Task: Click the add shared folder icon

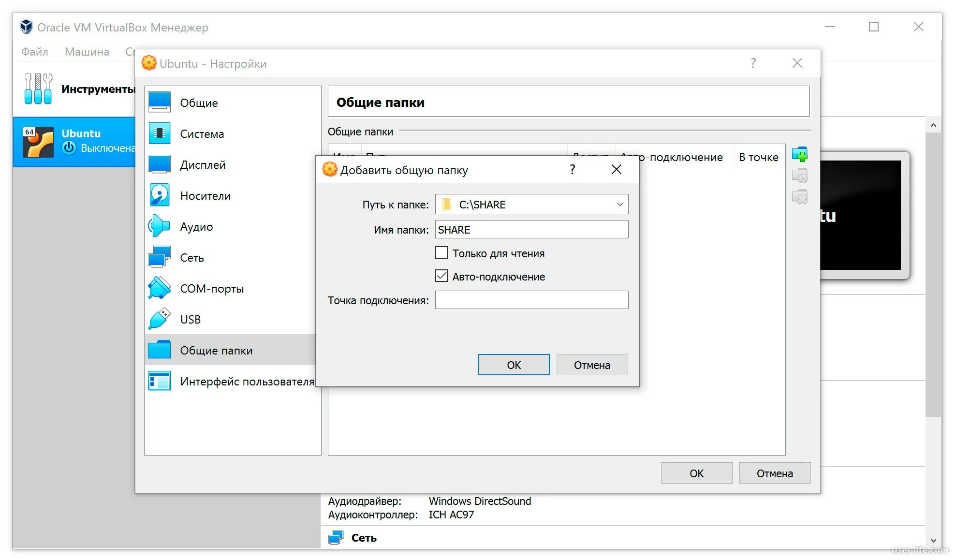Action: click(799, 155)
